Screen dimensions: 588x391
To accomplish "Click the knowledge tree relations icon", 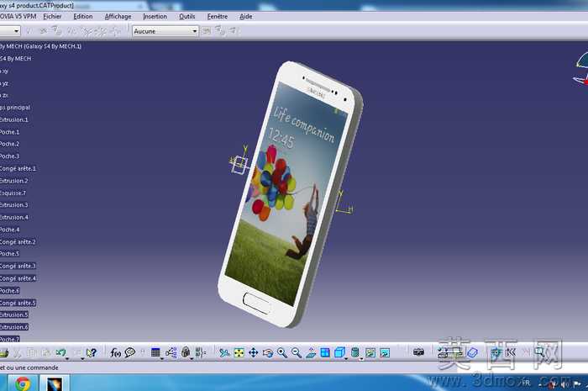I will tap(171, 352).
